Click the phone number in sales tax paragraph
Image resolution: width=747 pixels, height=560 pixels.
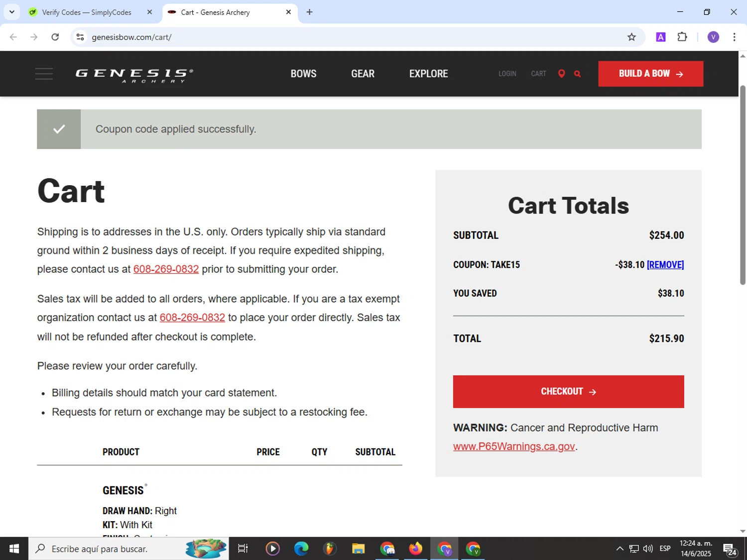[x=192, y=318]
